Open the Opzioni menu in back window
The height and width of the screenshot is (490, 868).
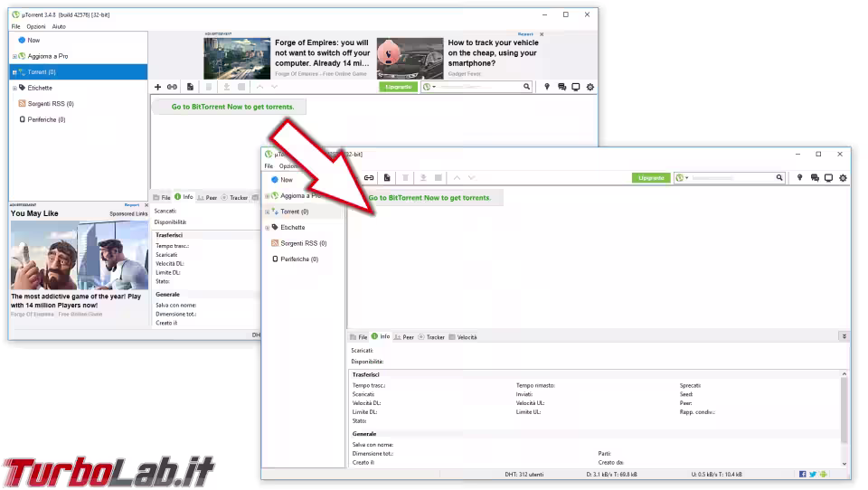click(x=36, y=26)
